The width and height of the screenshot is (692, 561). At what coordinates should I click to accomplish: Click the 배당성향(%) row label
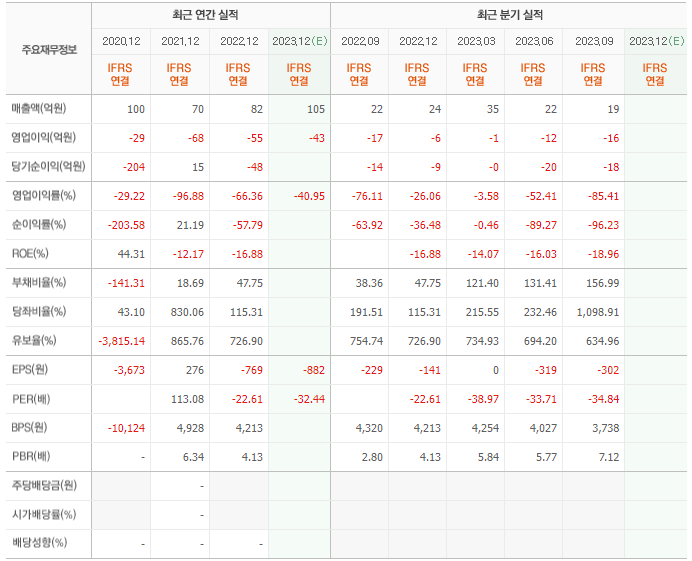[39, 543]
